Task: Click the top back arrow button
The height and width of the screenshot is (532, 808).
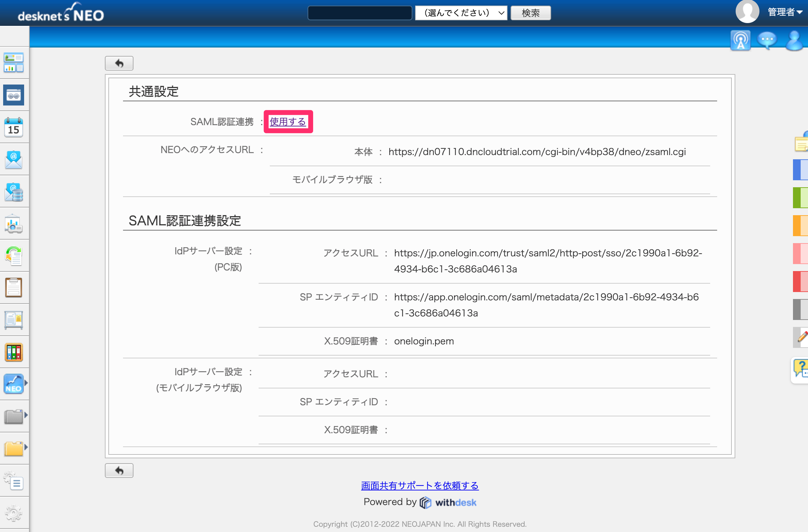Action: coord(119,63)
